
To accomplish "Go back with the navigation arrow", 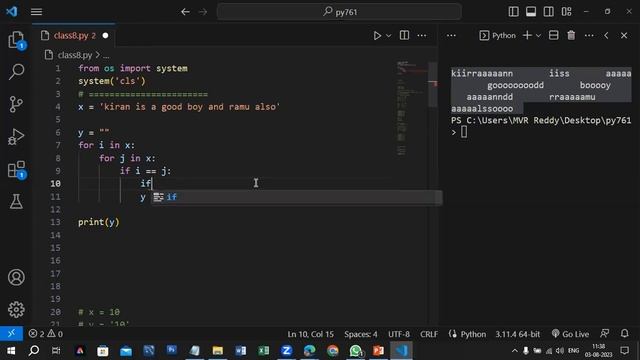I will point(185,12).
